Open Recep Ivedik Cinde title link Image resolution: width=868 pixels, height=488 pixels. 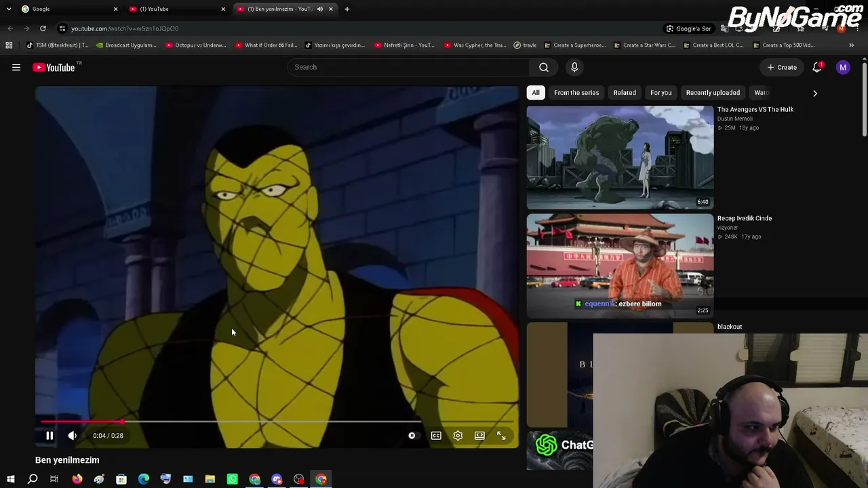click(x=745, y=218)
